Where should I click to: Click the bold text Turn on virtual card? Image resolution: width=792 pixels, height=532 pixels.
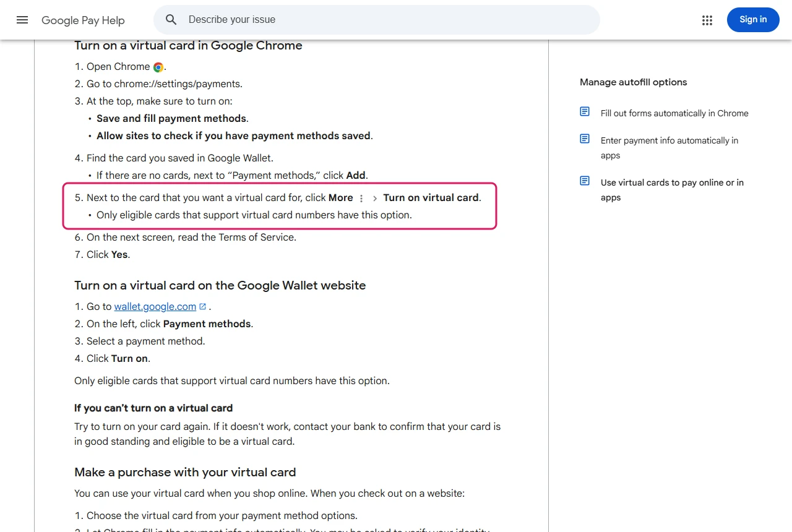click(431, 197)
